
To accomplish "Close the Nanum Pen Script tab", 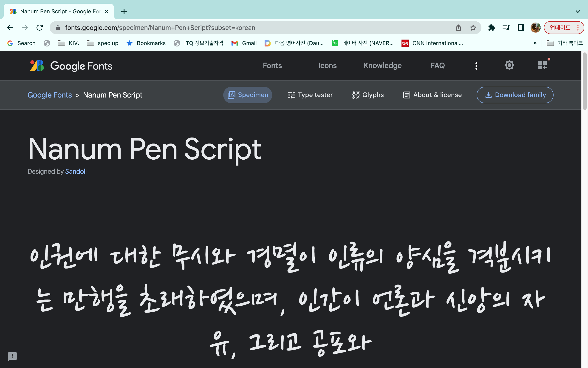I will pyautogui.click(x=106, y=11).
